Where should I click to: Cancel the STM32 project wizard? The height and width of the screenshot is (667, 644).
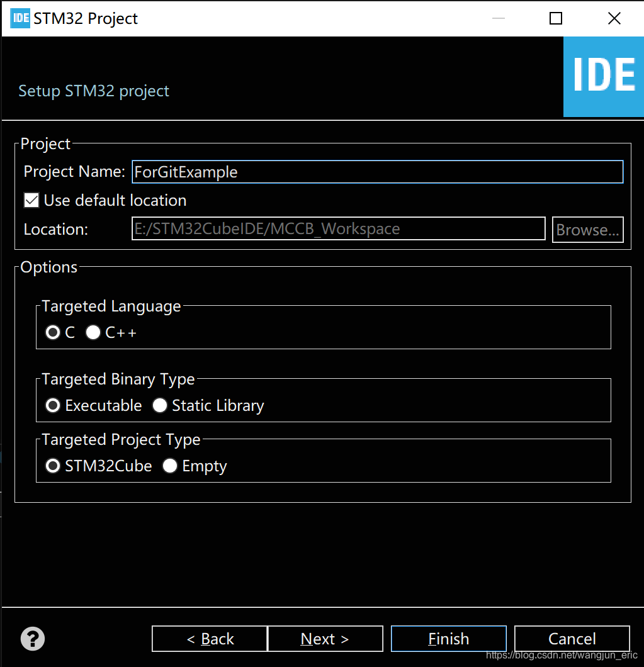click(572, 639)
